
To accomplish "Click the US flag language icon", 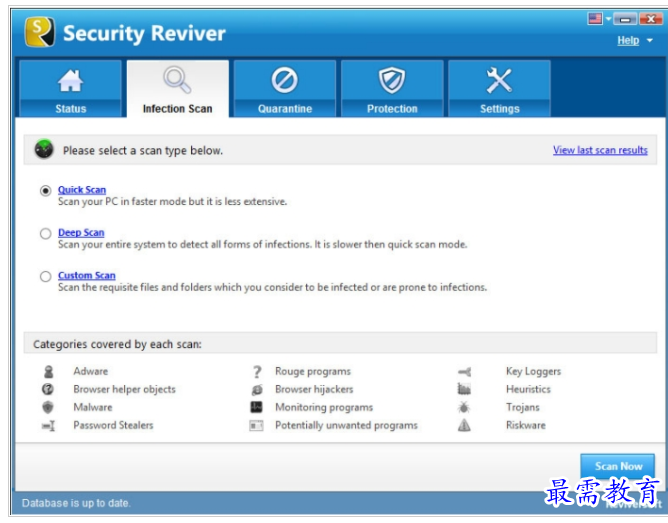I will click(x=595, y=18).
